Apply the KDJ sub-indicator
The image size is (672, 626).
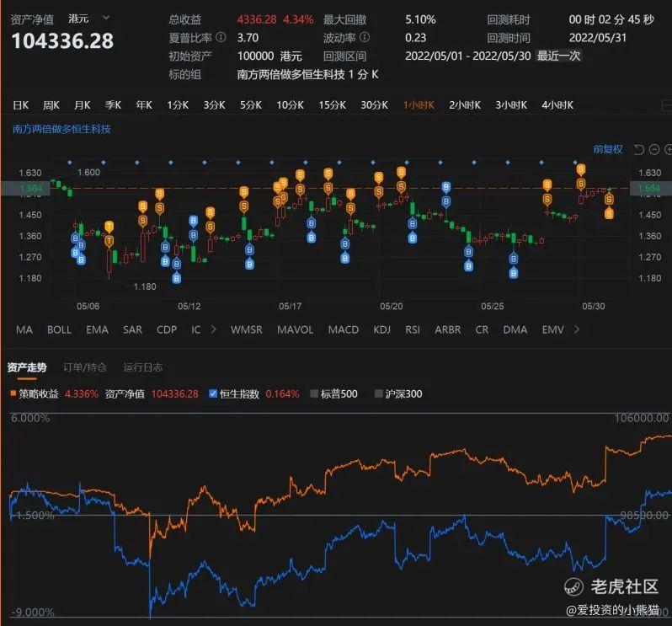[x=381, y=329]
